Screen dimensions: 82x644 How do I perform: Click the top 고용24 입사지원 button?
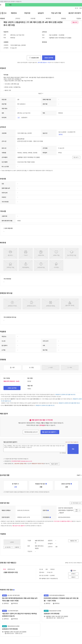[49, 58]
